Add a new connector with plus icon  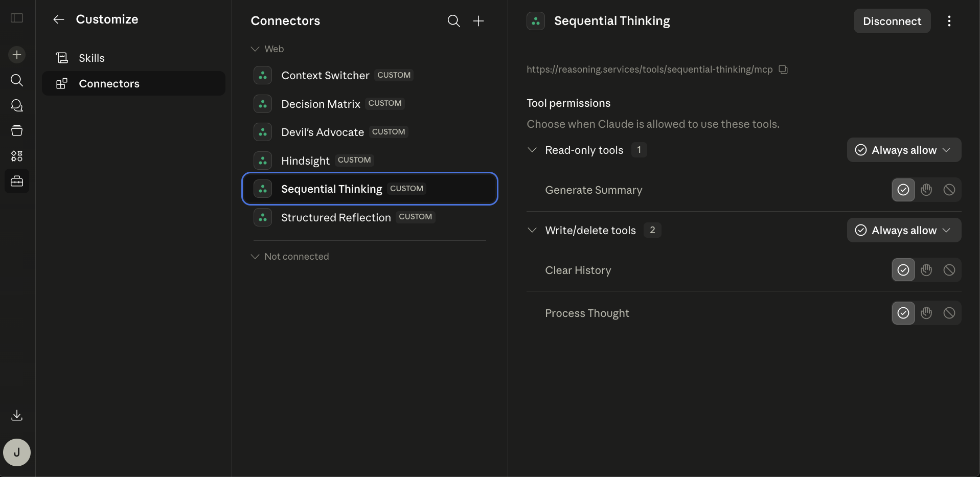(x=478, y=21)
